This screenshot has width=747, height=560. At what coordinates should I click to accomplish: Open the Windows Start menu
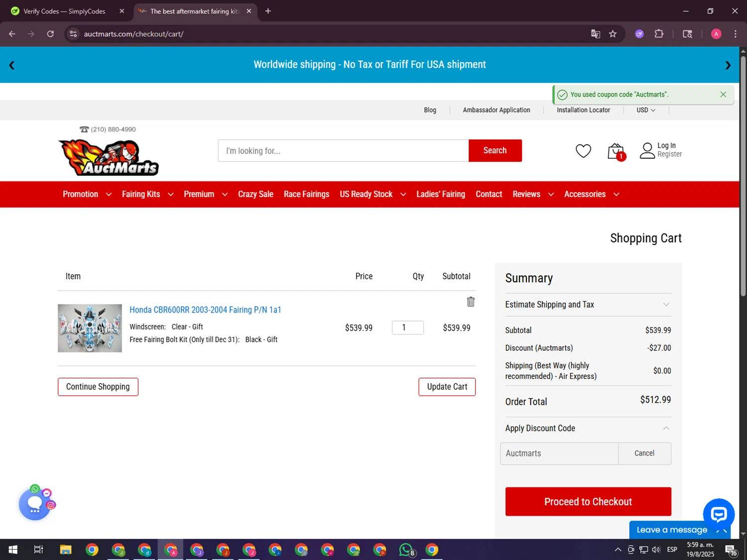click(13, 550)
